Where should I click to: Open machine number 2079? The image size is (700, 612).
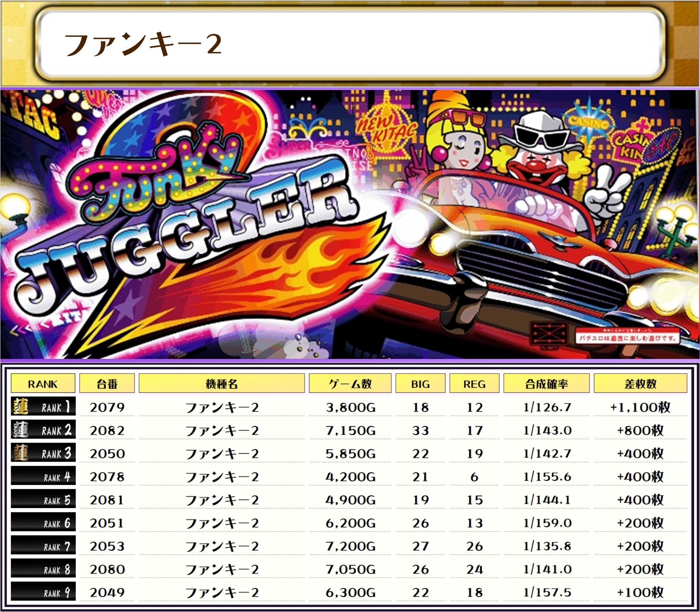[x=107, y=407]
